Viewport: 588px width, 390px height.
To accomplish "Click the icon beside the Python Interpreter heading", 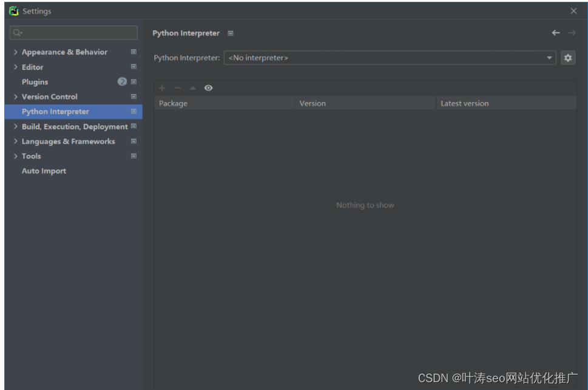I will 230,33.
